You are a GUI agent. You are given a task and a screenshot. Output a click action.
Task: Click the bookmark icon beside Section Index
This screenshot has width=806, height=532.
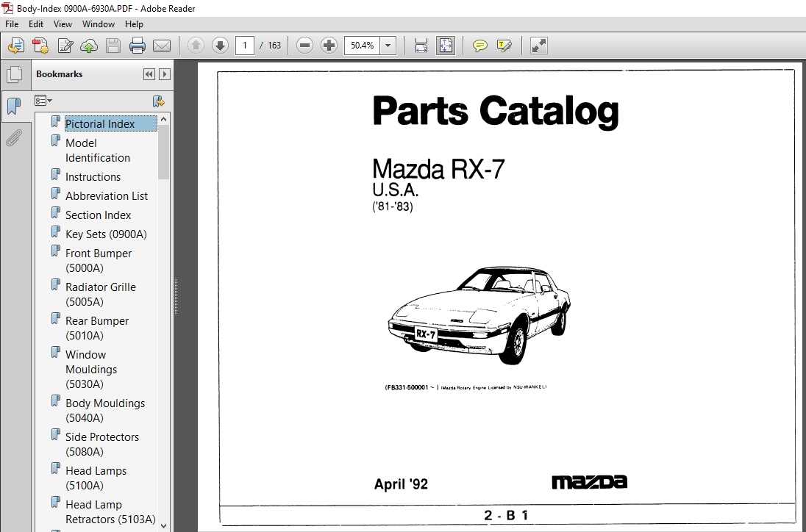(x=55, y=213)
